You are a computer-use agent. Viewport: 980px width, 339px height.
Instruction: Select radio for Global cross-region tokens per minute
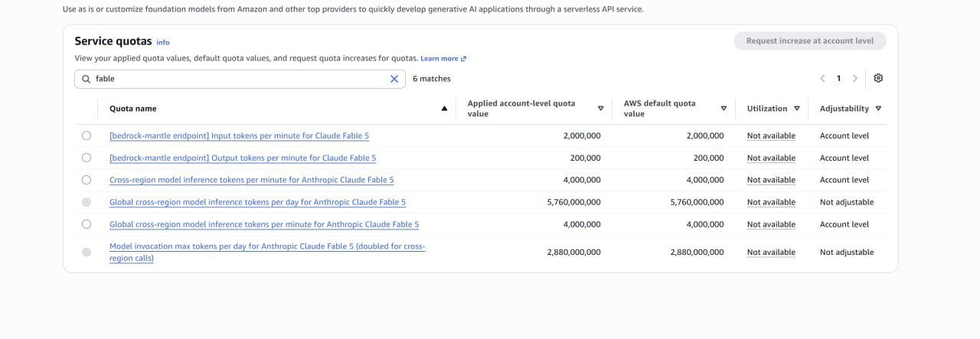(x=86, y=224)
